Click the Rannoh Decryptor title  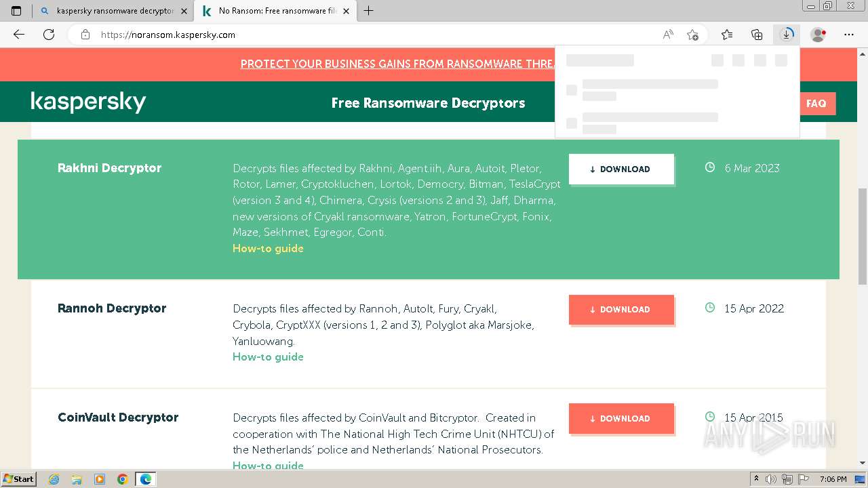112,308
